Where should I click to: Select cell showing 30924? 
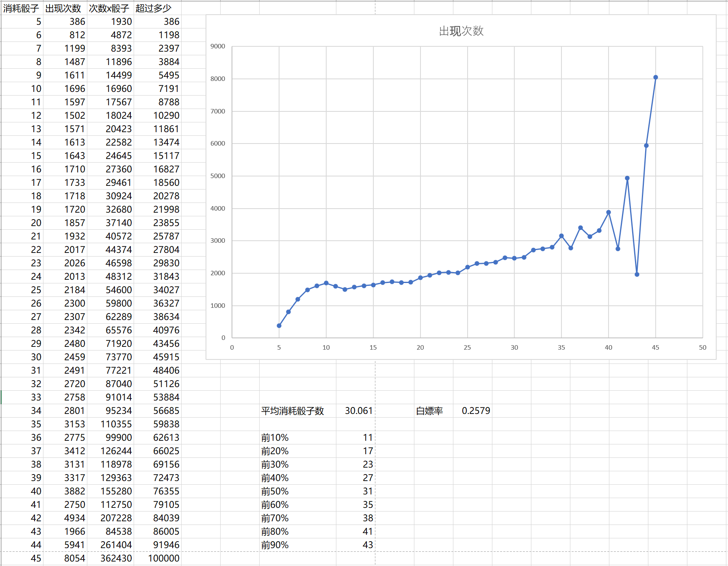110,196
